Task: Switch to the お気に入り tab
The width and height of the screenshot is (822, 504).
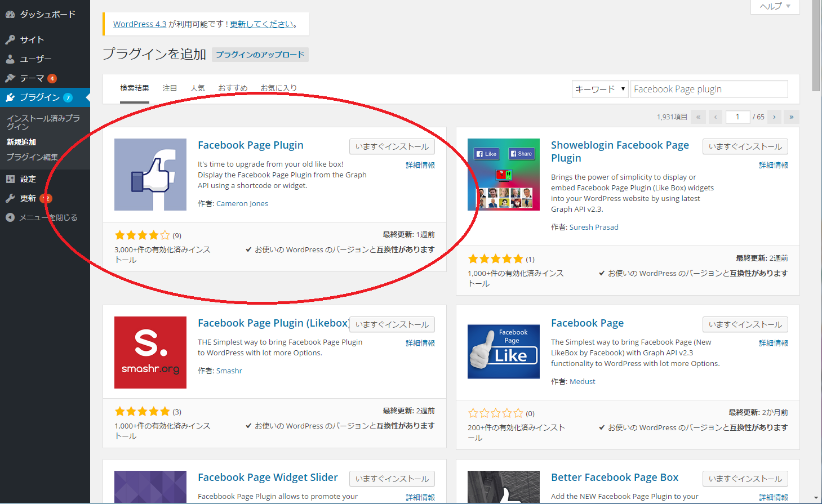Action: [278, 88]
